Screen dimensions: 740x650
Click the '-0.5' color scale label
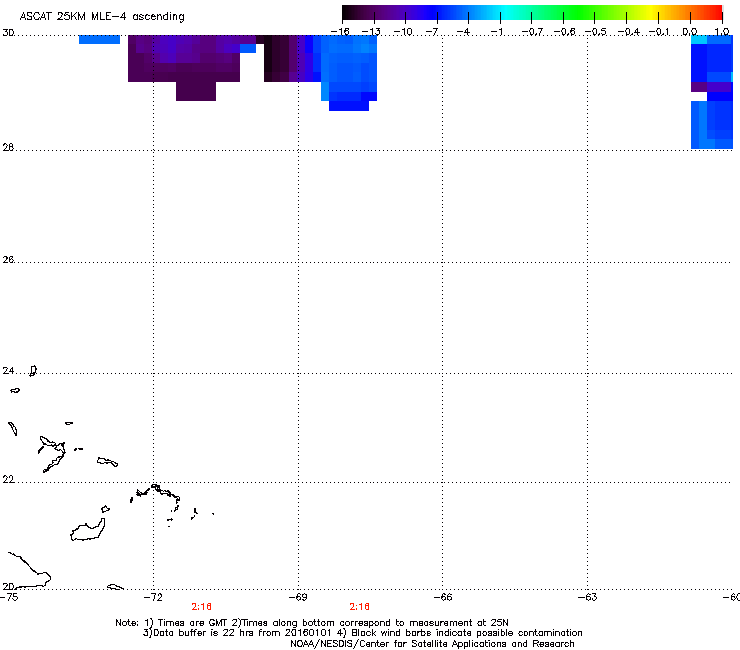pos(595,32)
